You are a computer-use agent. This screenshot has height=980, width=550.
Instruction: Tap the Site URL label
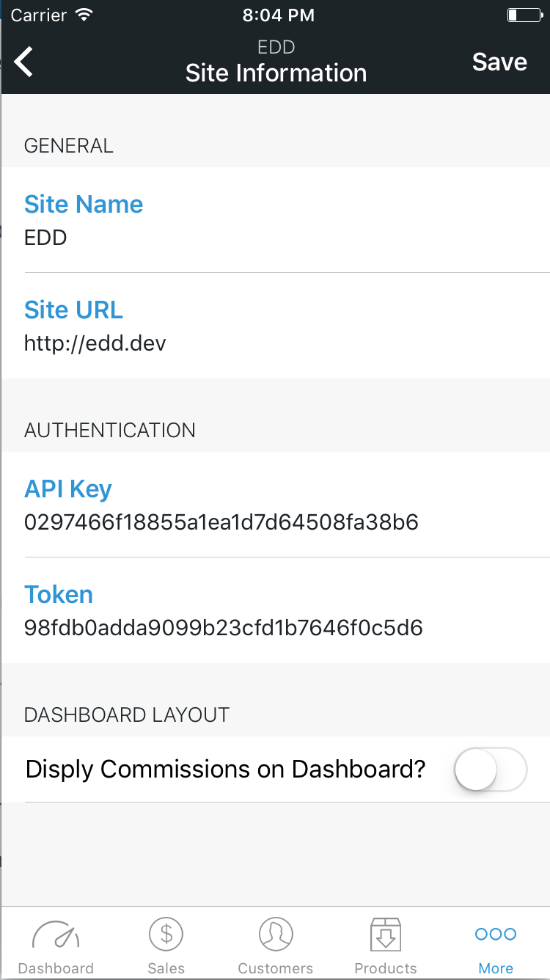click(73, 310)
